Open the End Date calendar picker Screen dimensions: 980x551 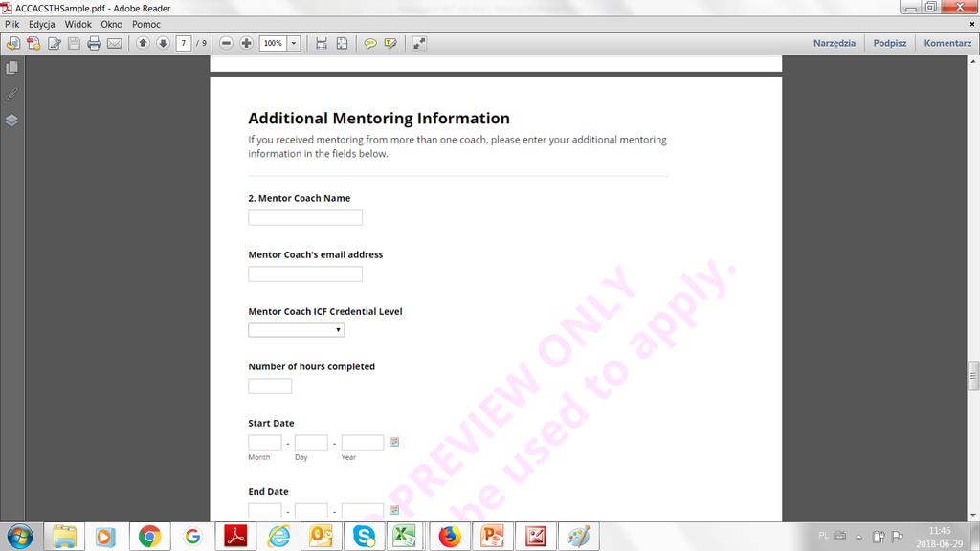tap(394, 510)
